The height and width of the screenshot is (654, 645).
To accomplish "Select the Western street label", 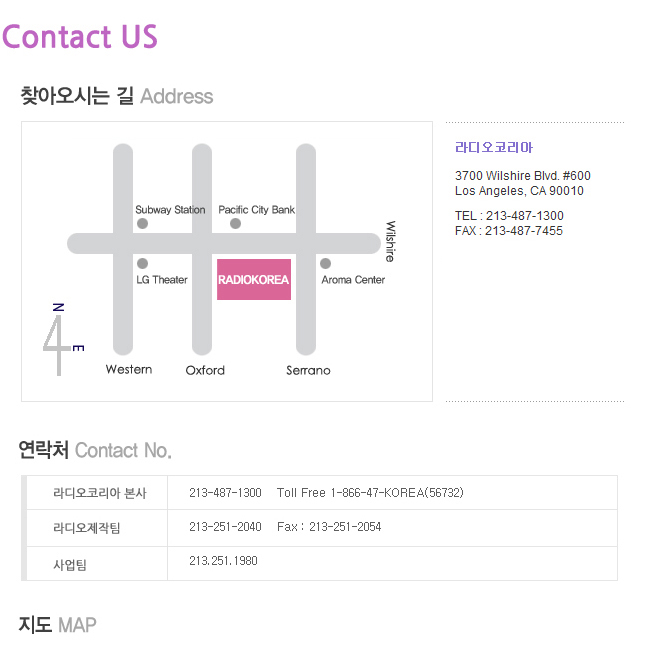I will coord(129,370).
